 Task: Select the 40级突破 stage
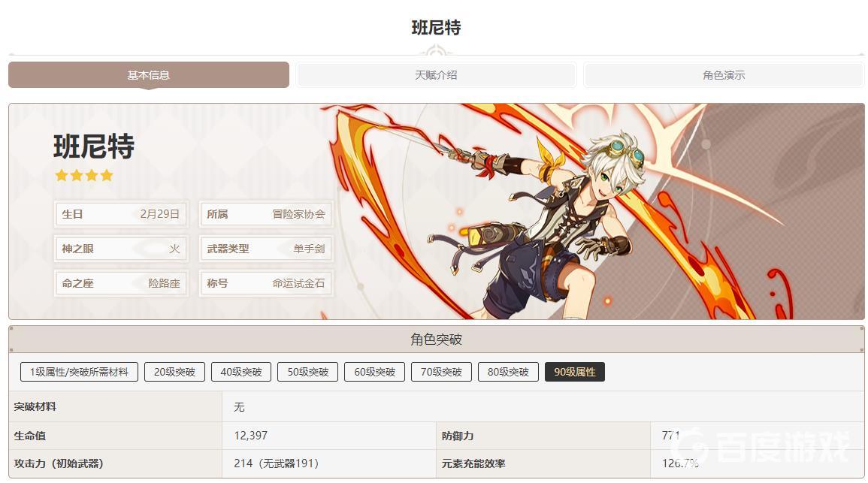(x=240, y=372)
